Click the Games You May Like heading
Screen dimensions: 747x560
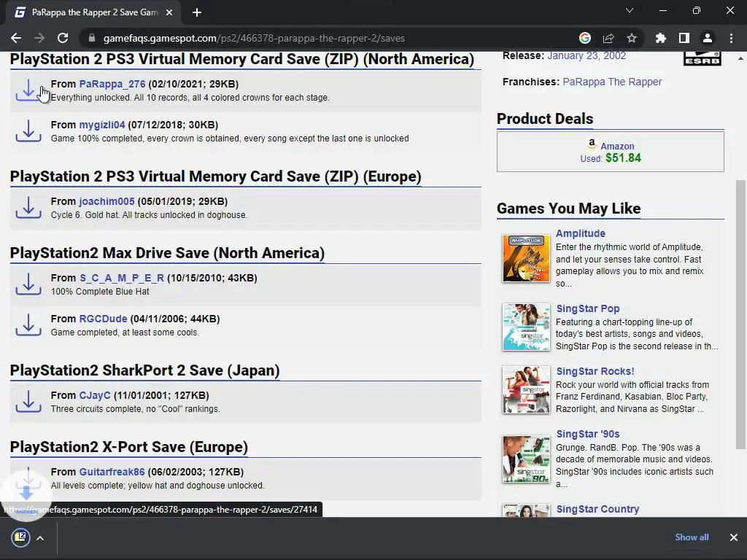(569, 209)
